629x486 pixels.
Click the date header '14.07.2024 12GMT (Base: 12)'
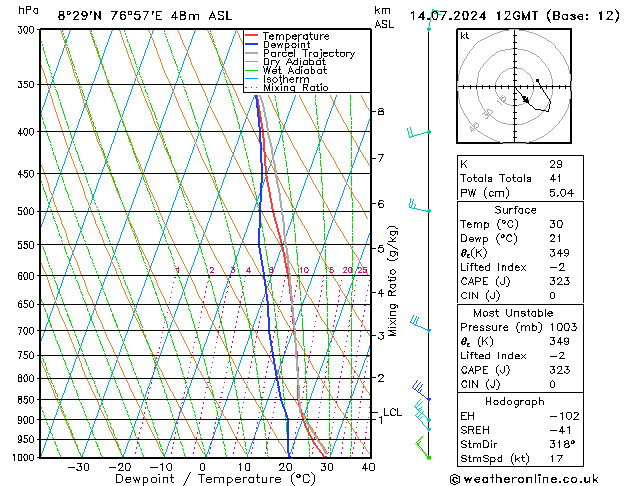pyautogui.click(x=515, y=16)
